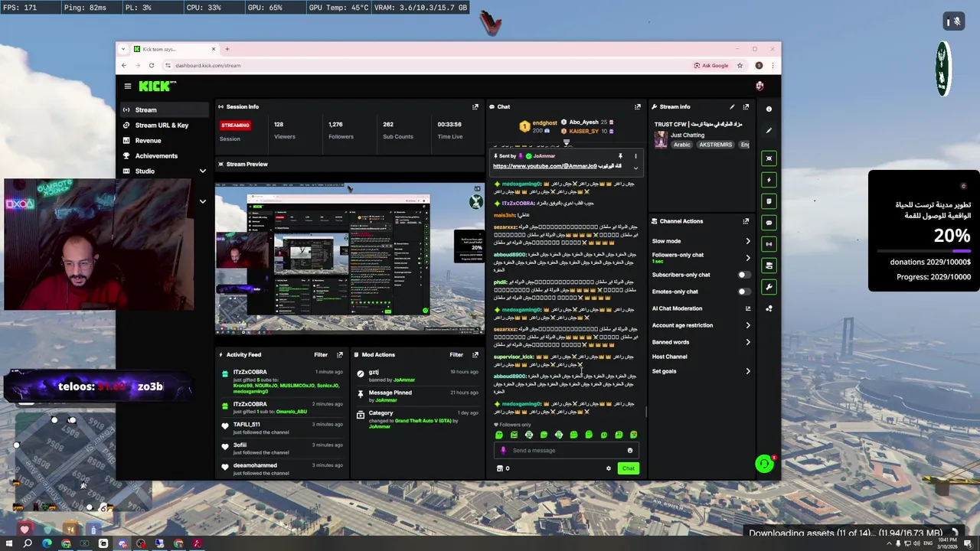The width and height of the screenshot is (980, 551).
Task: Expand Slow mode settings
Action: pos(748,241)
